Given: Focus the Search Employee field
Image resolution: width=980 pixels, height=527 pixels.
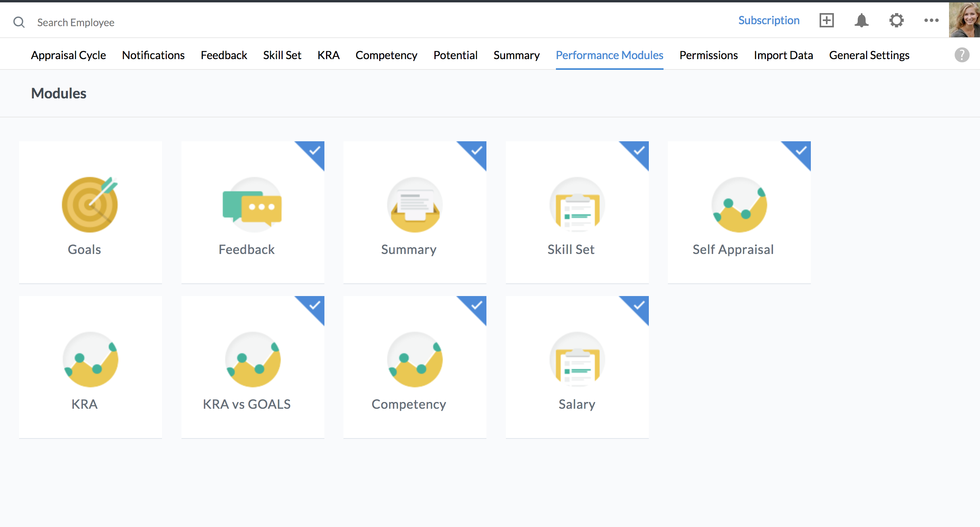Looking at the screenshot, I should tap(75, 23).
